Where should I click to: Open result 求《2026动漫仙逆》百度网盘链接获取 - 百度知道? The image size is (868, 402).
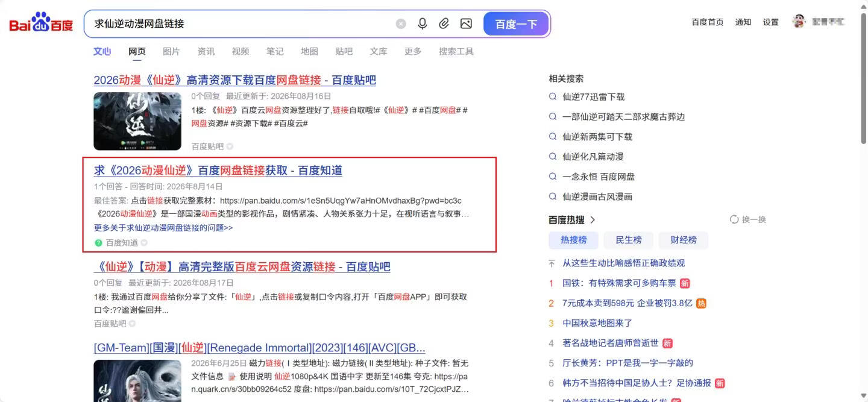point(218,171)
